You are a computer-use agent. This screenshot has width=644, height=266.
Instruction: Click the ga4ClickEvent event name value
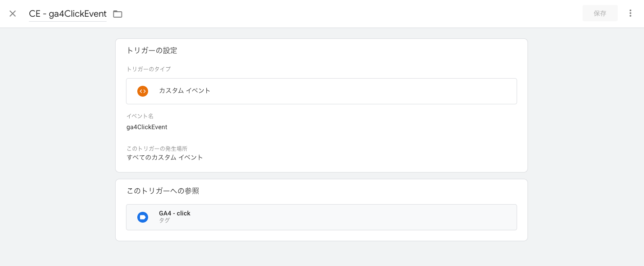[x=147, y=127]
